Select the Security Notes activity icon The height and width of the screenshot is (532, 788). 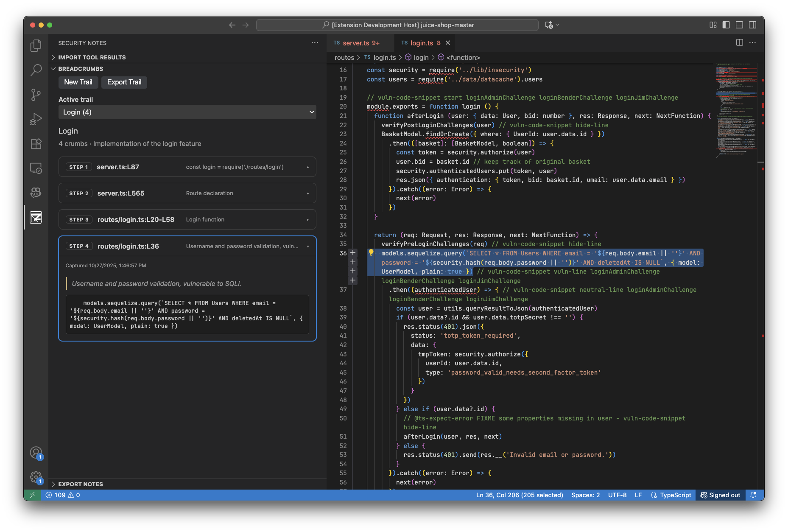click(x=36, y=217)
